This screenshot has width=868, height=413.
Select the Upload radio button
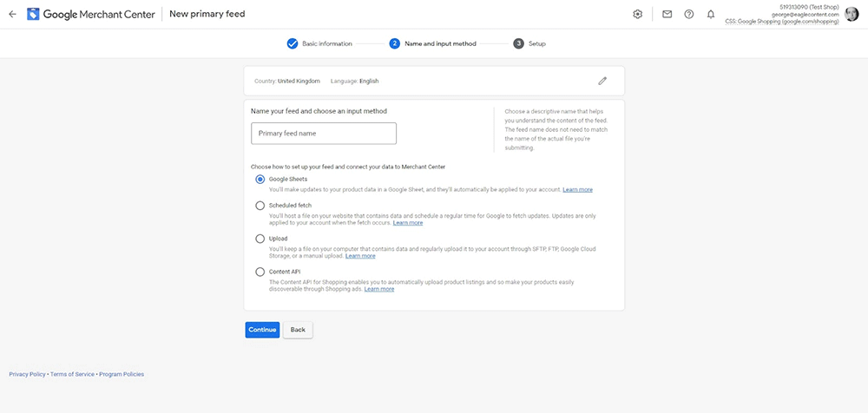(x=260, y=239)
